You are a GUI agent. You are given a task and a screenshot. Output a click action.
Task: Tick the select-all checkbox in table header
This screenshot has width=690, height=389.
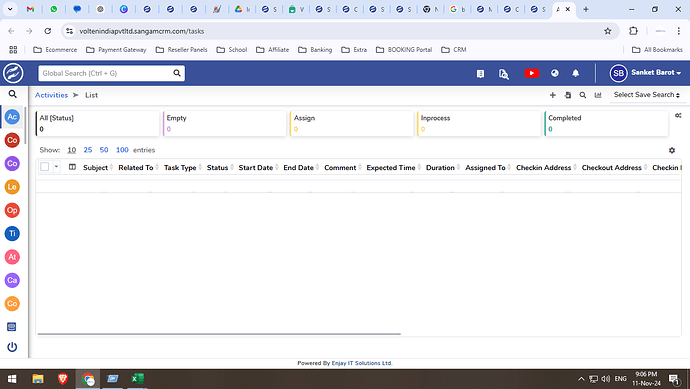tap(44, 167)
